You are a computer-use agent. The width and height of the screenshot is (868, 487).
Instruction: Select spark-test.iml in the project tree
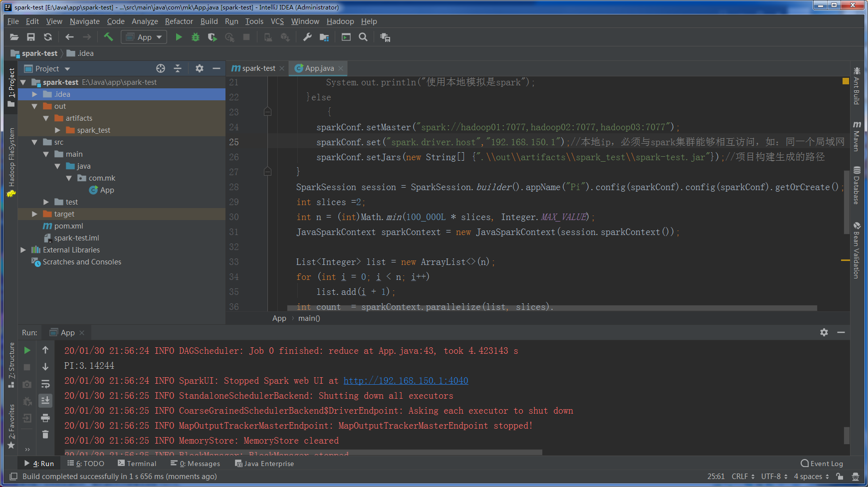(x=71, y=238)
